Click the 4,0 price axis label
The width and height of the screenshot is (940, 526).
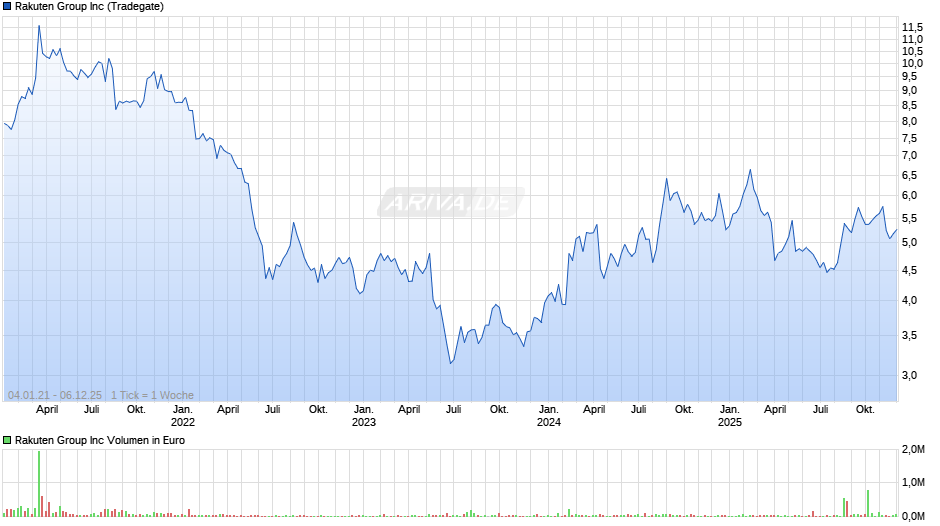click(x=909, y=300)
